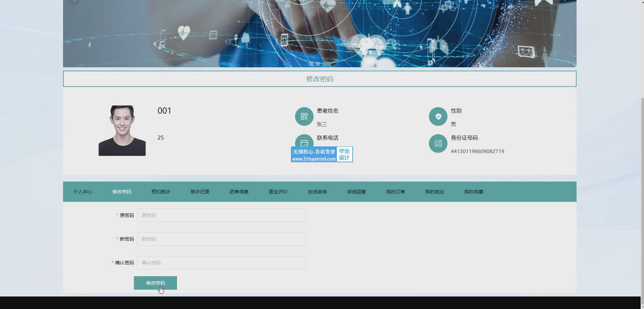Image resolution: width=644 pixels, height=309 pixels.
Task: Click the 确认密码 input field
Action: 221,262
